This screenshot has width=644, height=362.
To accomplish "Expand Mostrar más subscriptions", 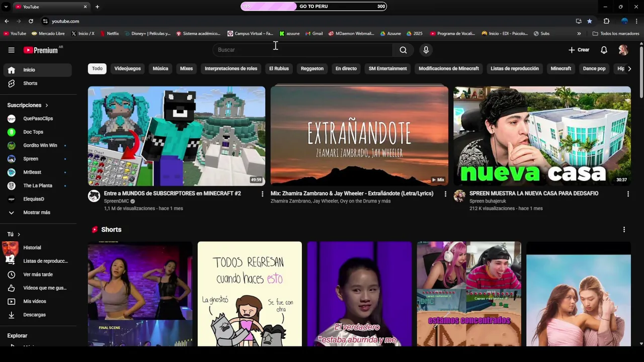I will pyautogui.click(x=38, y=213).
